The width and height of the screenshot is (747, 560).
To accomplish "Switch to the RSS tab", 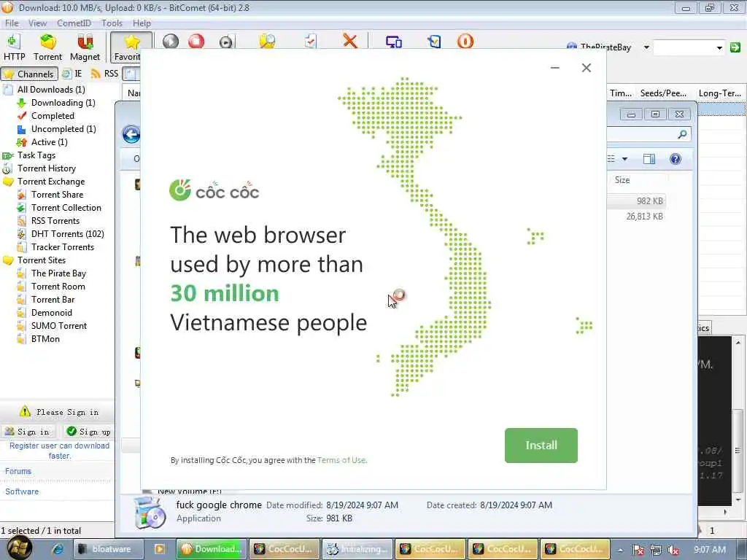I will pyautogui.click(x=105, y=74).
